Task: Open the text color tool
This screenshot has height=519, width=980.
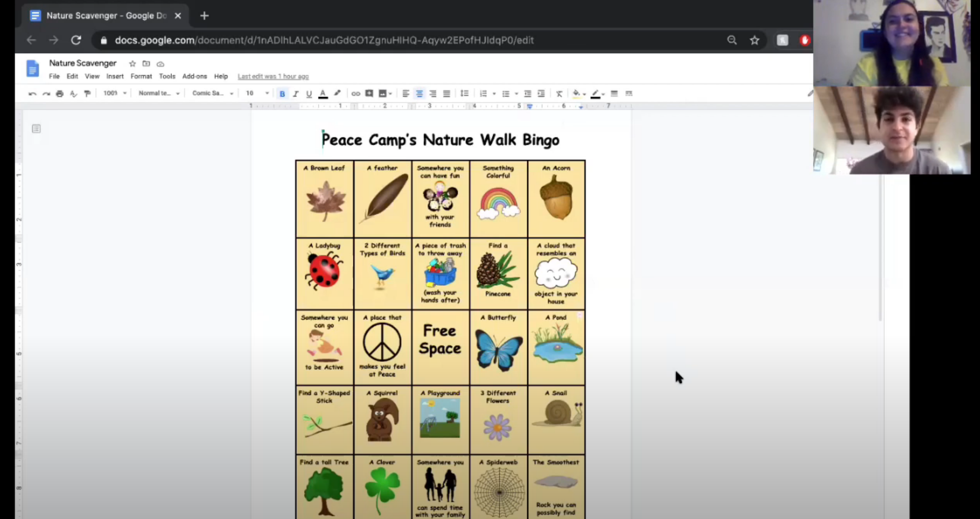Action: click(x=323, y=94)
